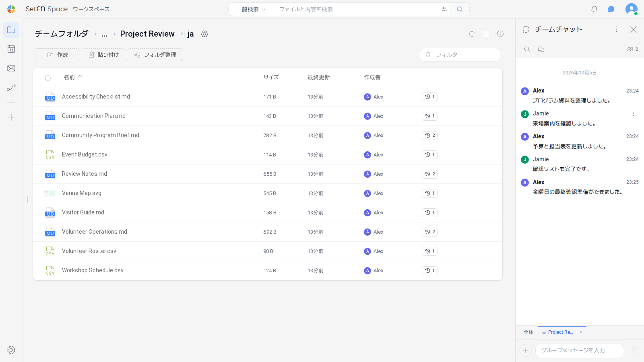Click the magnifier search button in top bar

460,9
